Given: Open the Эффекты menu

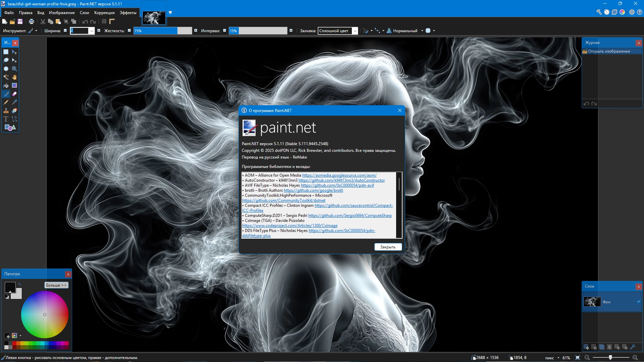Looking at the screenshot, I should point(128,13).
